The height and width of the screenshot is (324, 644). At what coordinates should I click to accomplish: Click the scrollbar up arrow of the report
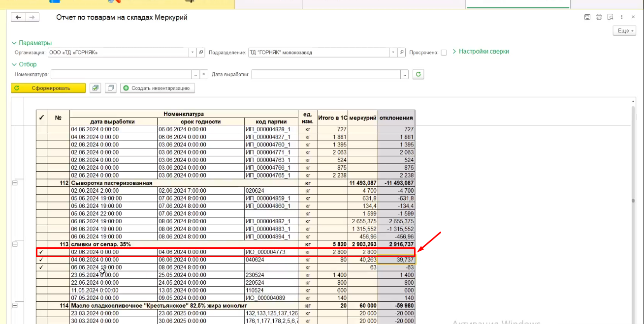(633, 101)
